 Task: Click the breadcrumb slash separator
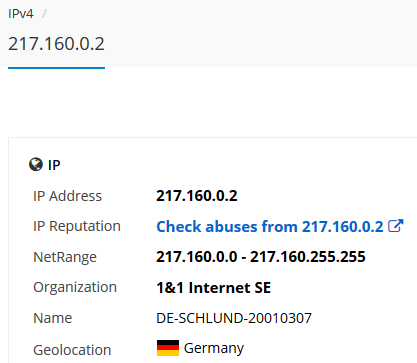tap(44, 14)
